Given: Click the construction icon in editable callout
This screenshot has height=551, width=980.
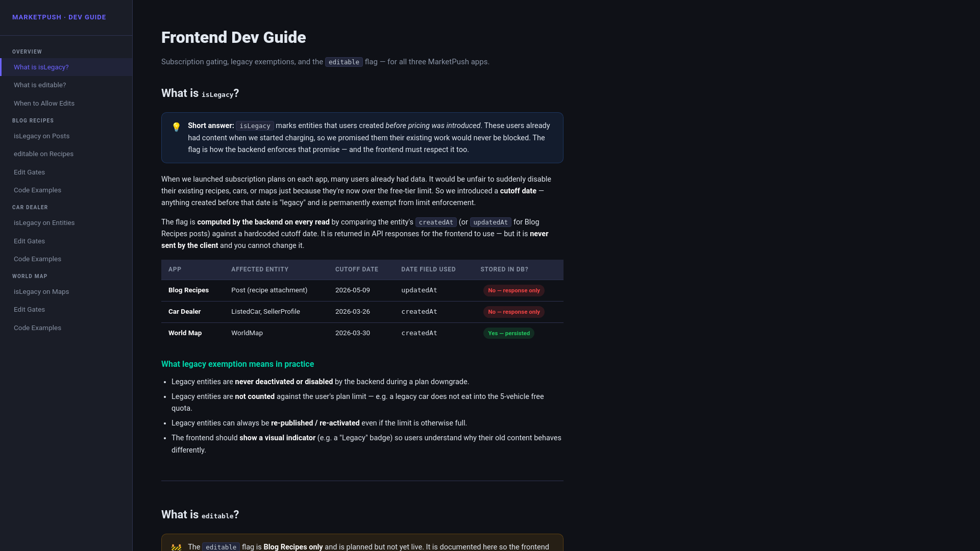Looking at the screenshot, I should (x=176, y=547).
